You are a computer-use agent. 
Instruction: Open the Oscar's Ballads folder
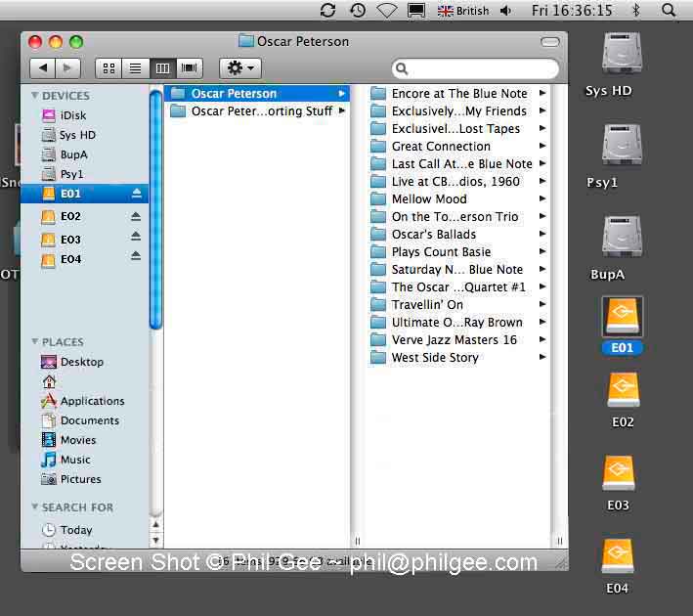coord(457,234)
